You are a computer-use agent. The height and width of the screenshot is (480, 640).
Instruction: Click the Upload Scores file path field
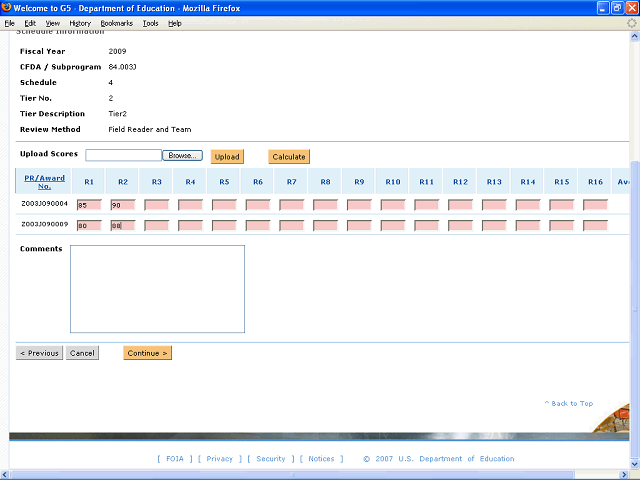pyautogui.click(x=123, y=156)
